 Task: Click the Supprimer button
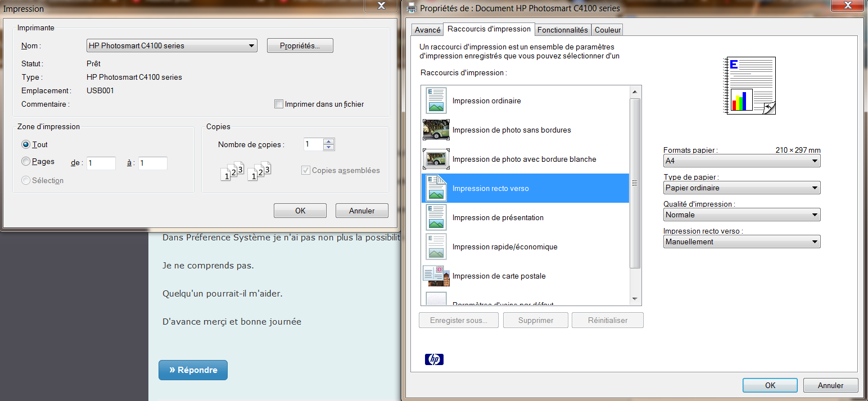point(536,320)
